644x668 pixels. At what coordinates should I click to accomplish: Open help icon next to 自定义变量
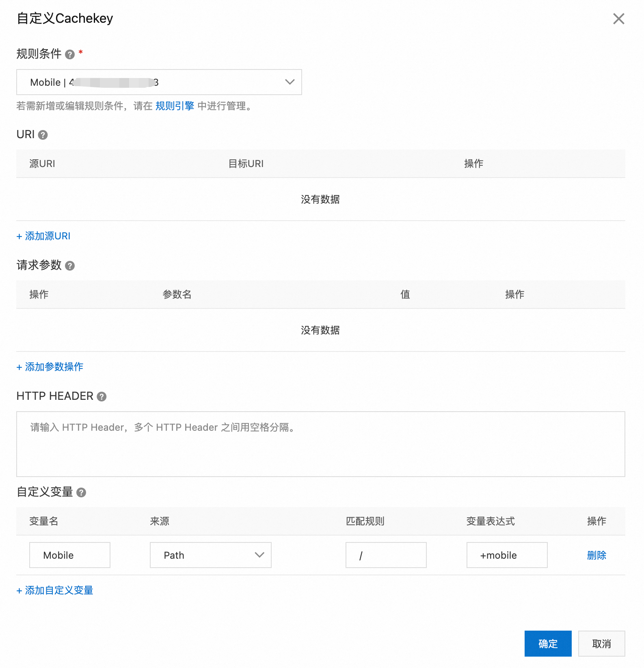(81, 492)
